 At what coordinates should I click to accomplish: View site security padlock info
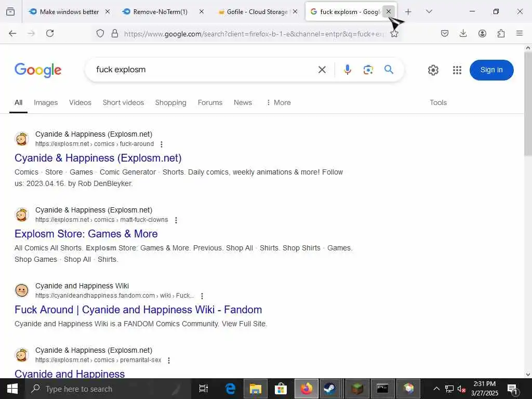pyautogui.click(x=115, y=33)
